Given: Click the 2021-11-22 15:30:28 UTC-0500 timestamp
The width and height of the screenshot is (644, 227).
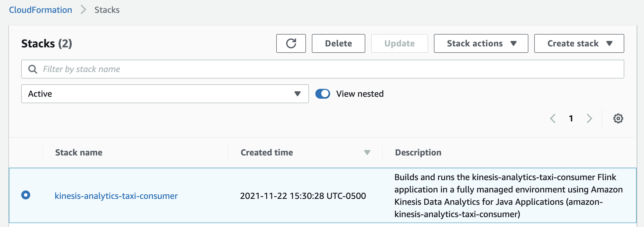Looking at the screenshot, I should pyautogui.click(x=303, y=196).
